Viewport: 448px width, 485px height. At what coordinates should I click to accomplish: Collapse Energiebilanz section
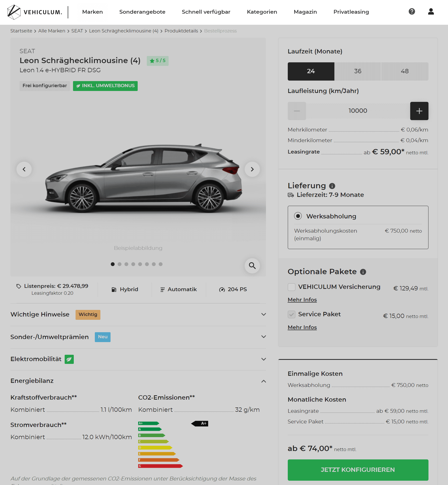(x=138, y=381)
